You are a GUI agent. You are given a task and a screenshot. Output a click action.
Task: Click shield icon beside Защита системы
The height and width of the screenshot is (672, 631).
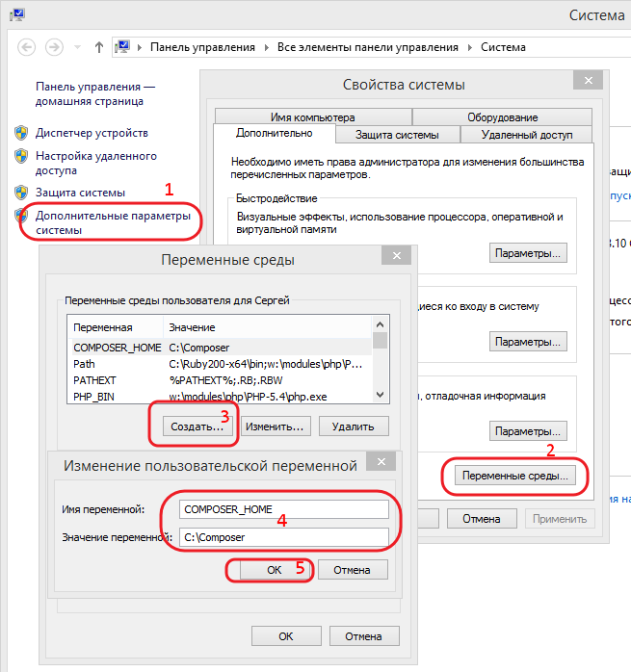[21, 193]
